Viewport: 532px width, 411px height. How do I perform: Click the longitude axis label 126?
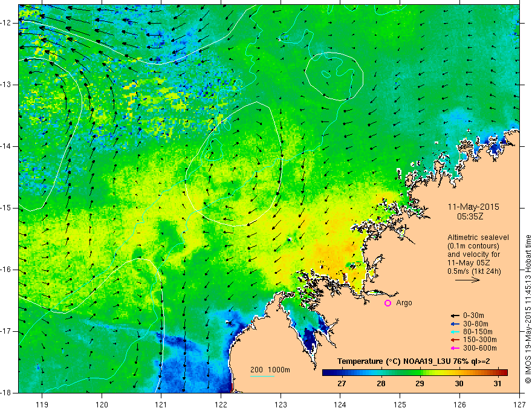(x=459, y=404)
